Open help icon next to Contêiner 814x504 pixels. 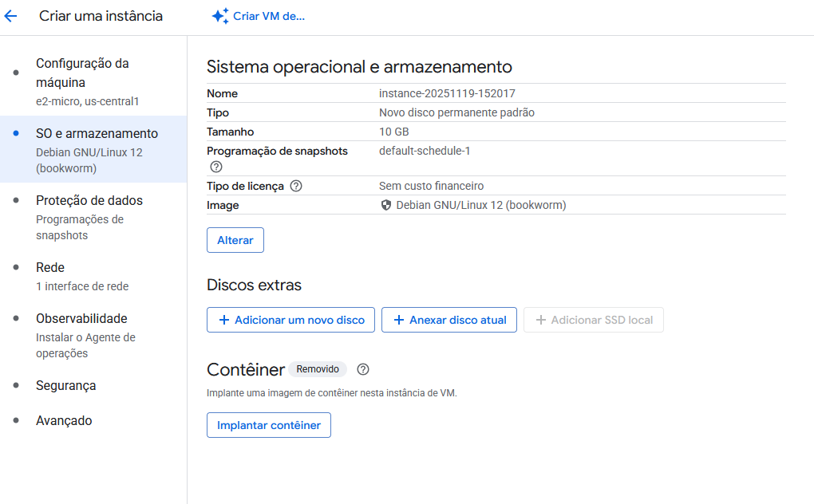[363, 369]
